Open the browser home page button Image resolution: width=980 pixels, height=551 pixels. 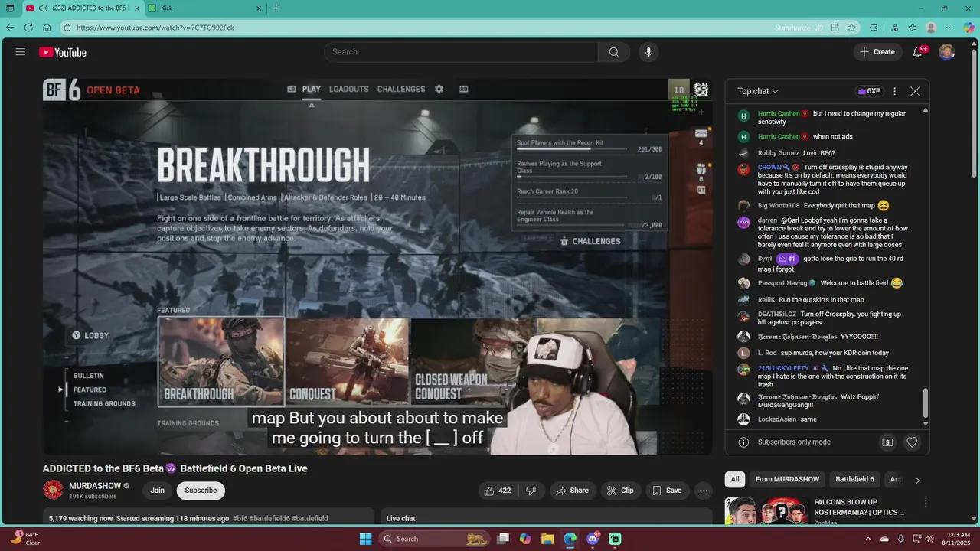click(x=47, y=28)
